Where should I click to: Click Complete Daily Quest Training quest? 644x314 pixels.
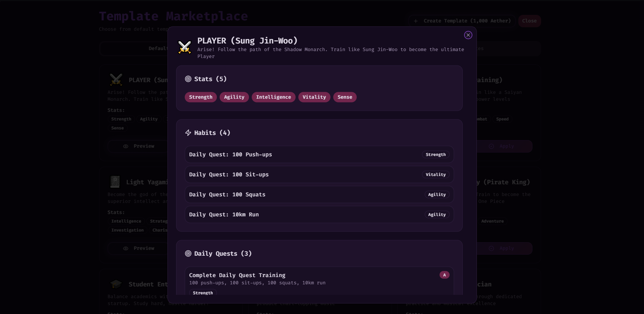tap(319, 281)
